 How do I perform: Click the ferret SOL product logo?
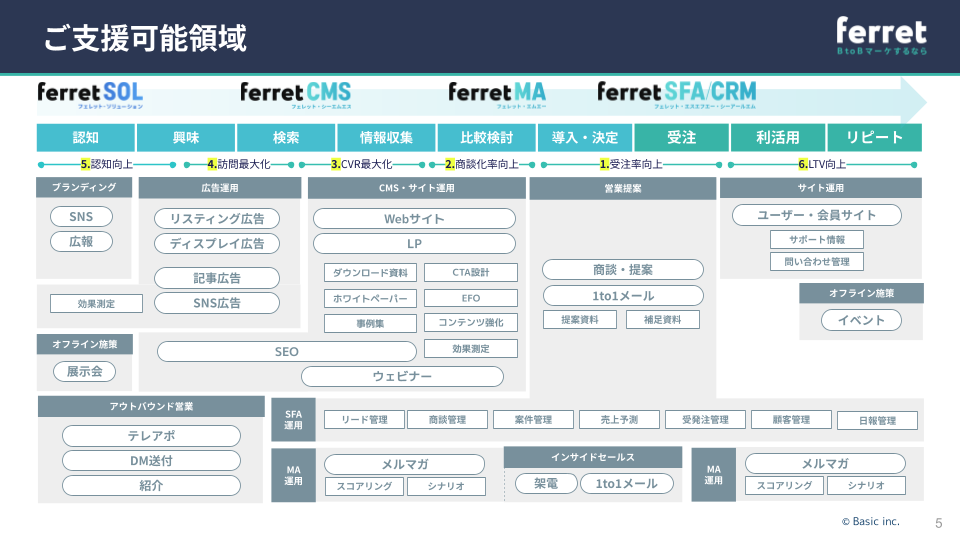90,94
